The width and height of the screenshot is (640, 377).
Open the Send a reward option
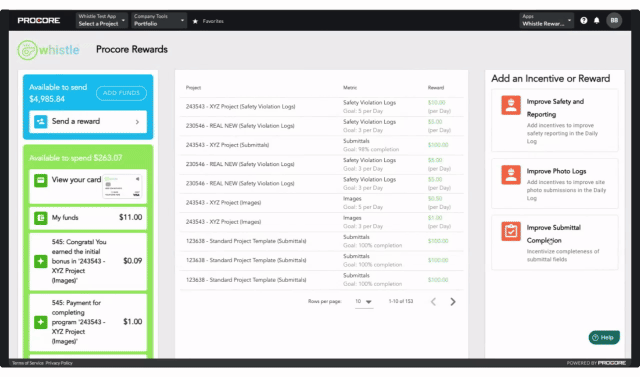pyautogui.click(x=88, y=122)
